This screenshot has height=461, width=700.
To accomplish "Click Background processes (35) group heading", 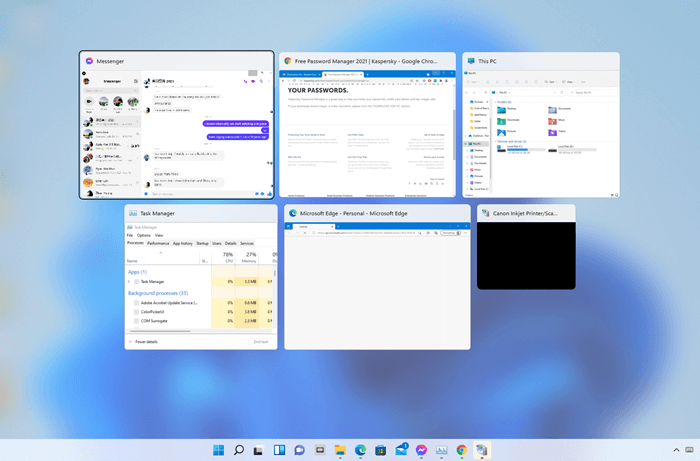I will coord(158,293).
